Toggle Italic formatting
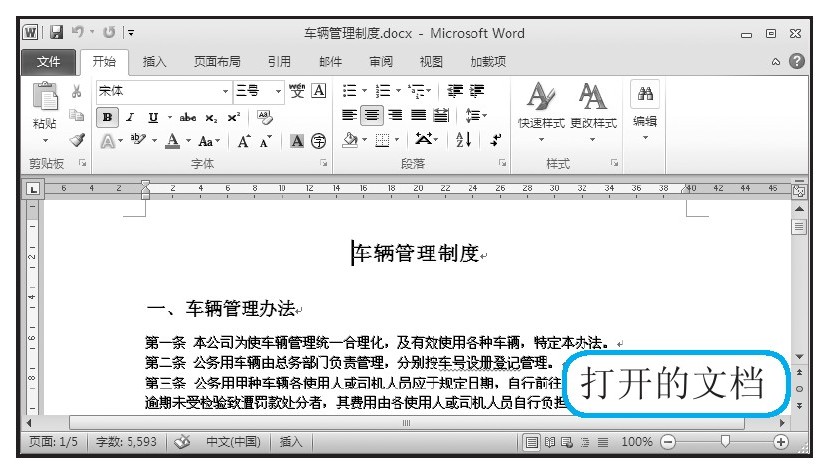The width and height of the screenshot is (828, 469). (130, 117)
